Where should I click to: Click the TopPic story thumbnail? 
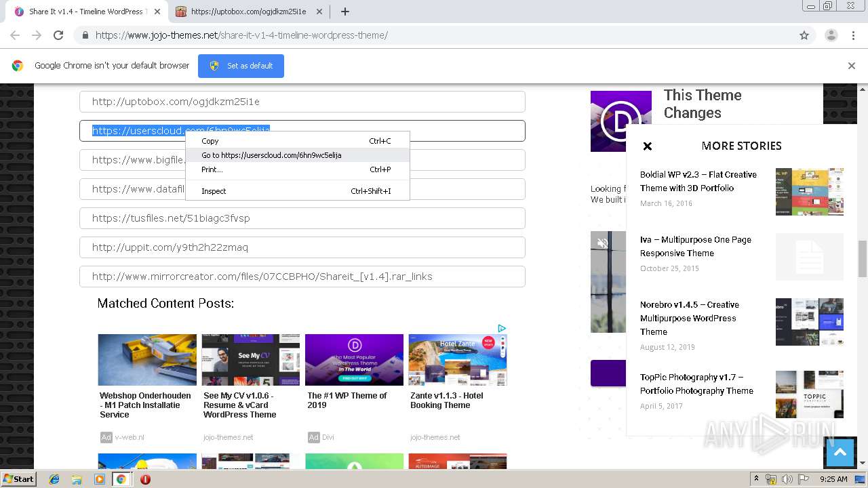pos(810,394)
